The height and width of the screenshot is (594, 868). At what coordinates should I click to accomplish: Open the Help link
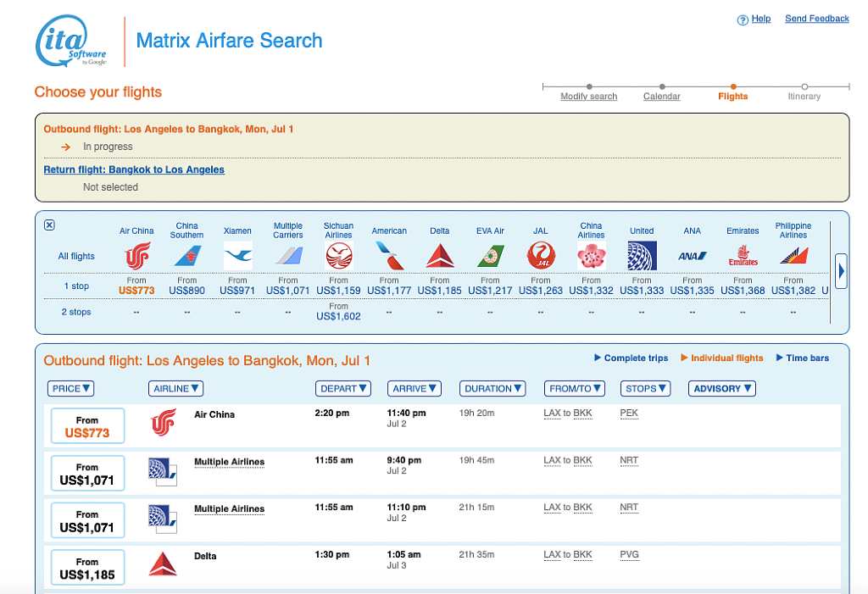(x=760, y=19)
